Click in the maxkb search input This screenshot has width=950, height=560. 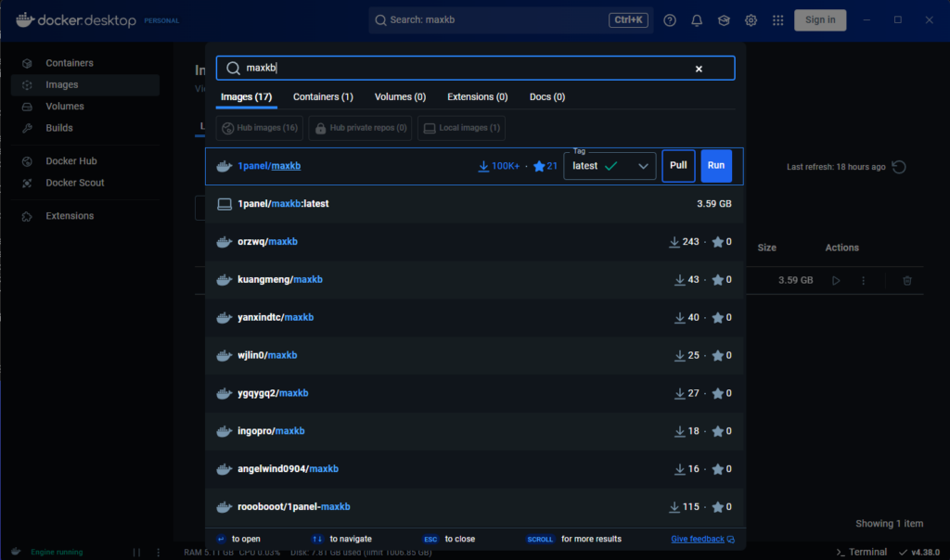[476, 68]
